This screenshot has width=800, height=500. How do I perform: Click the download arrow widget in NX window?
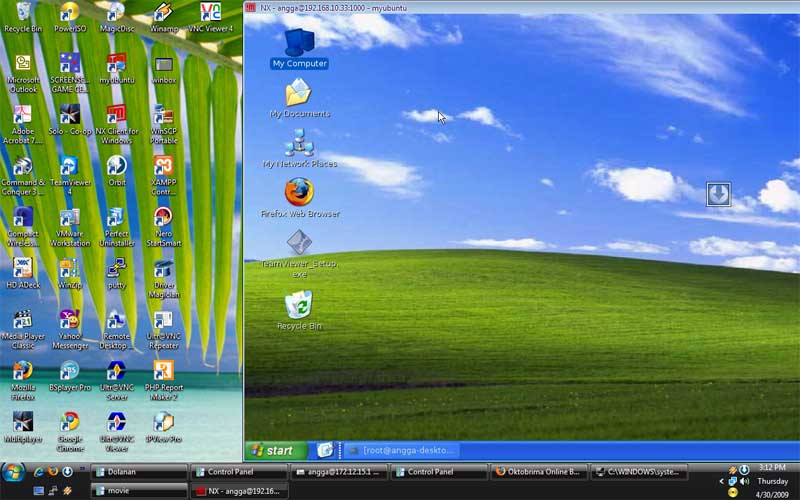pyautogui.click(x=718, y=194)
